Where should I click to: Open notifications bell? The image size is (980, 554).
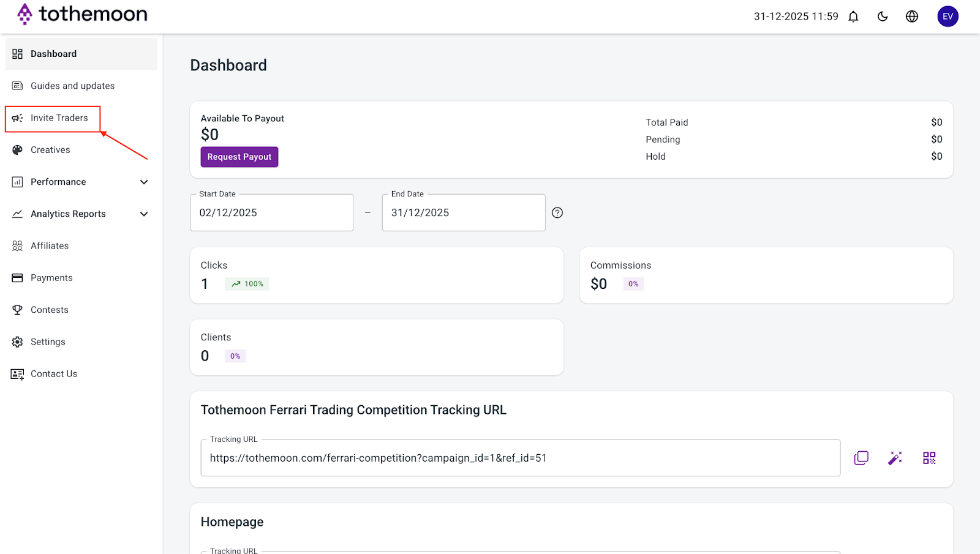[853, 17]
